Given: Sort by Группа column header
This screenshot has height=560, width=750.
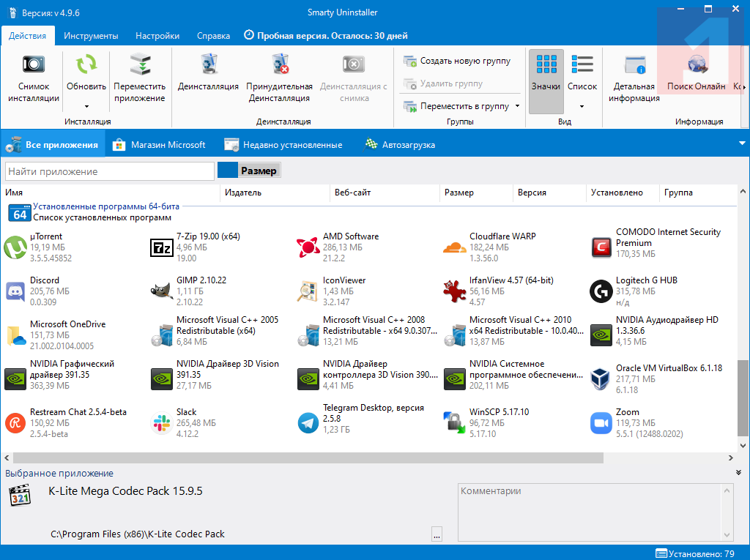Looking at the screenshot, I should pyautogui.click(x=697, y=193).
